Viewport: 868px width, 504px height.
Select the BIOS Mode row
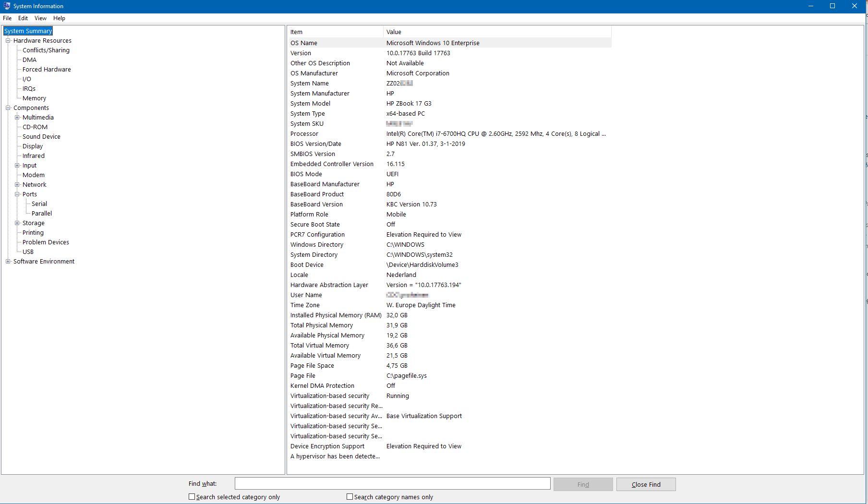[449, 174]
